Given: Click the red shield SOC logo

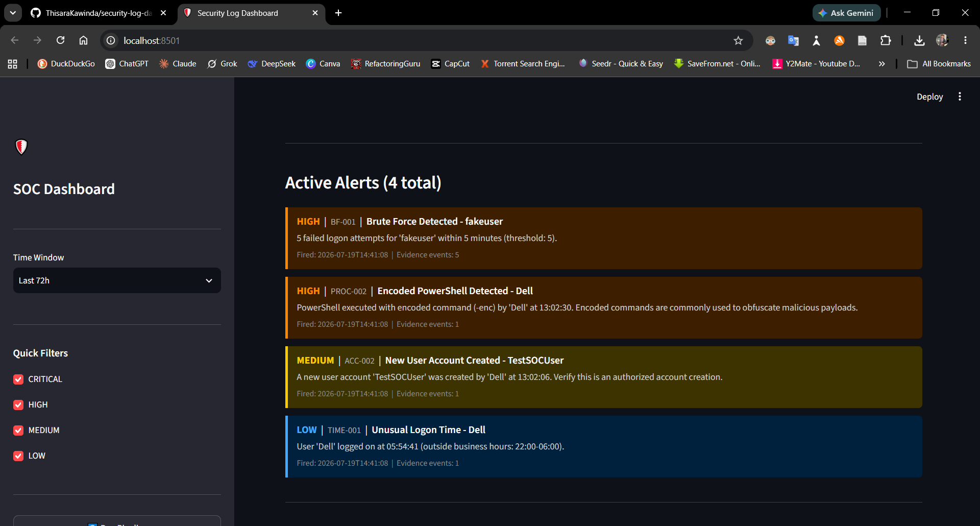Looking at the screenshot, I should click(21, 147).
